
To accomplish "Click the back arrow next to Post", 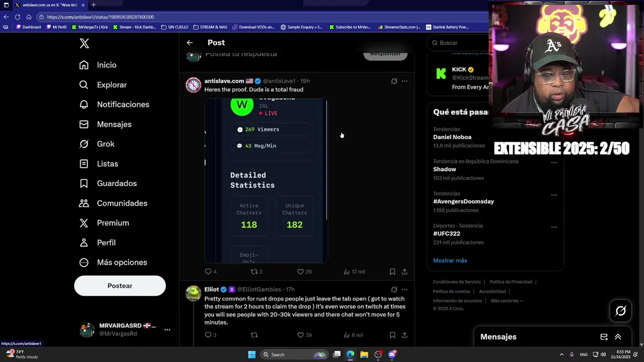I will [190, 43].
